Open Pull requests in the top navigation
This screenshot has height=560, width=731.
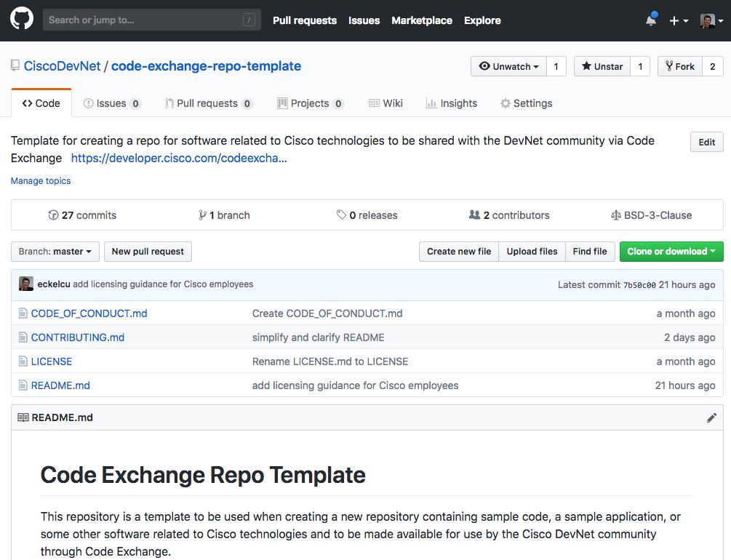(x=305, y=20)
